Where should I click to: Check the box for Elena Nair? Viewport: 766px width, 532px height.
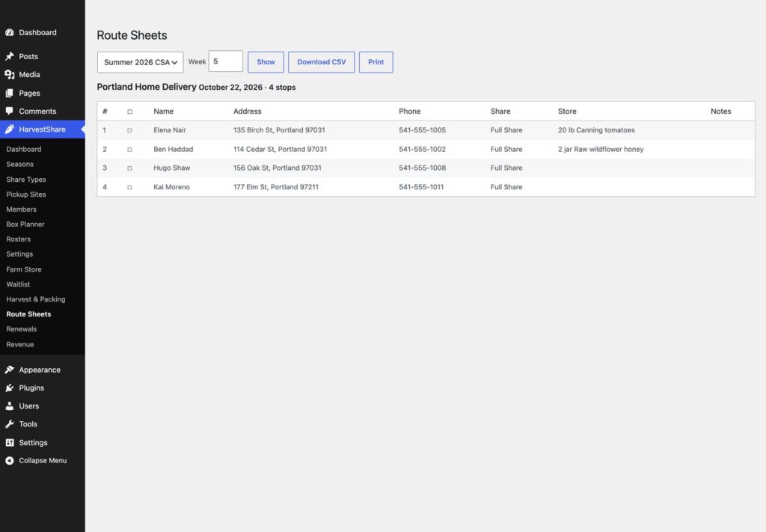tap(129, 130)
